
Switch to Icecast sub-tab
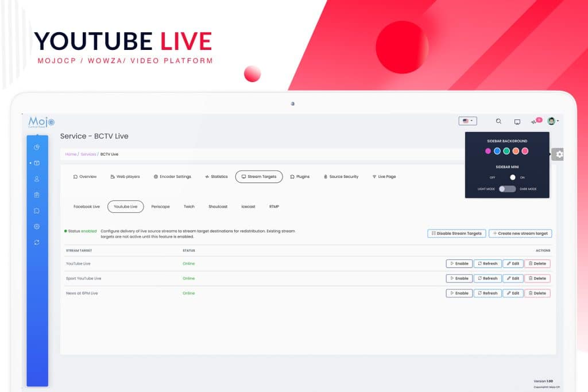coord(248,207)
